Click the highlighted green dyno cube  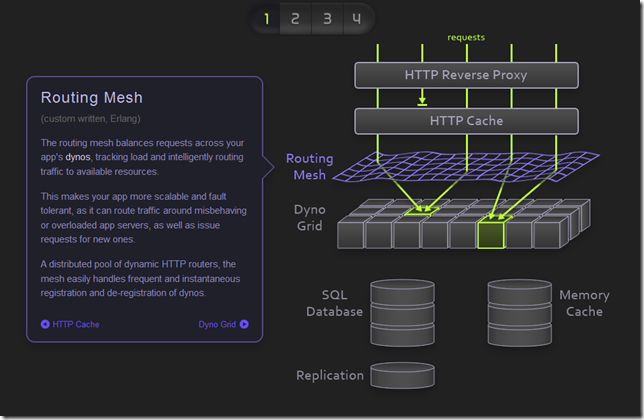point(491,234)
